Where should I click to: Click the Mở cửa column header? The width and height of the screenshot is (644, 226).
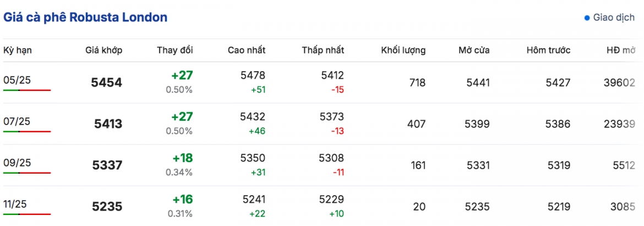(474, 51)
